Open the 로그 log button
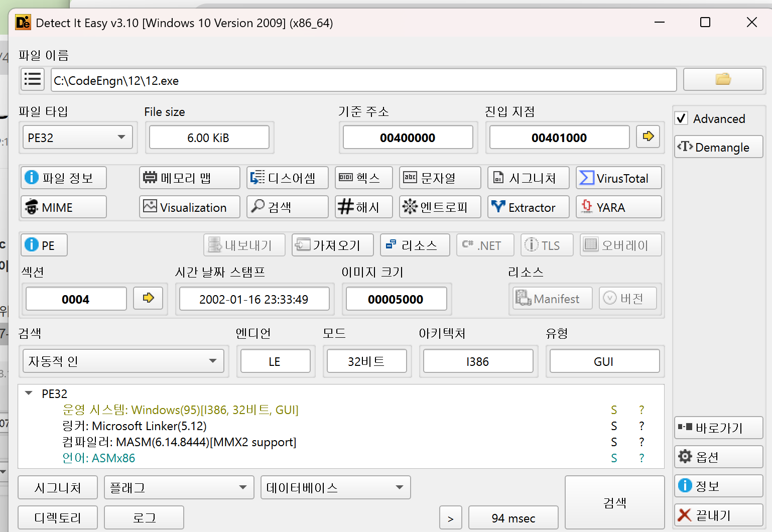This screenshot has height=532, width=772. pyautogui.click(x=144, y=517)
